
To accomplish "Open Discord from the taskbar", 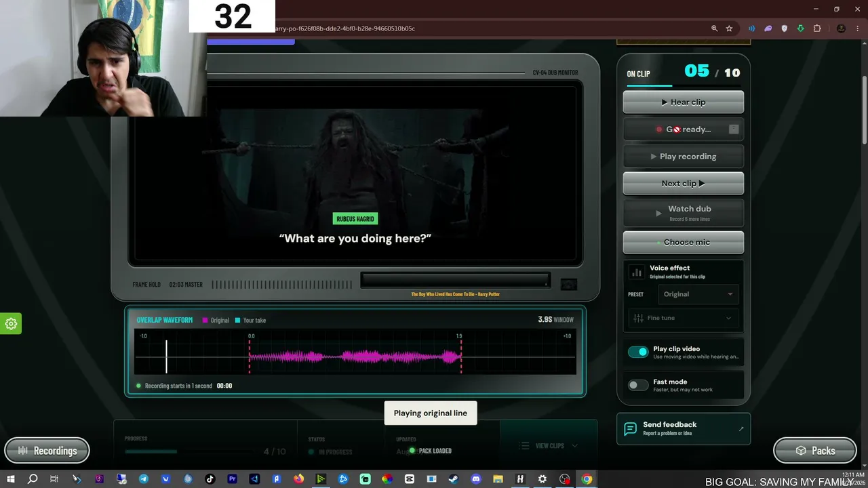I will tap(476, 479).
